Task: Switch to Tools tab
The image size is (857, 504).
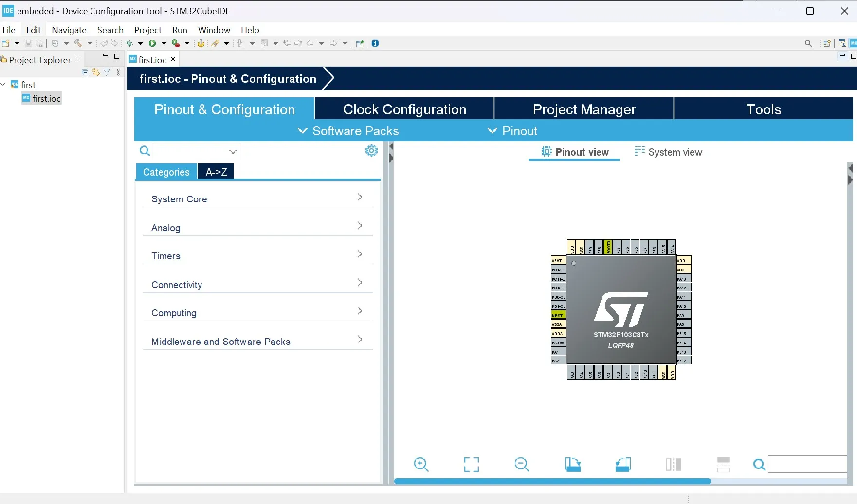Action: (764, 109)
